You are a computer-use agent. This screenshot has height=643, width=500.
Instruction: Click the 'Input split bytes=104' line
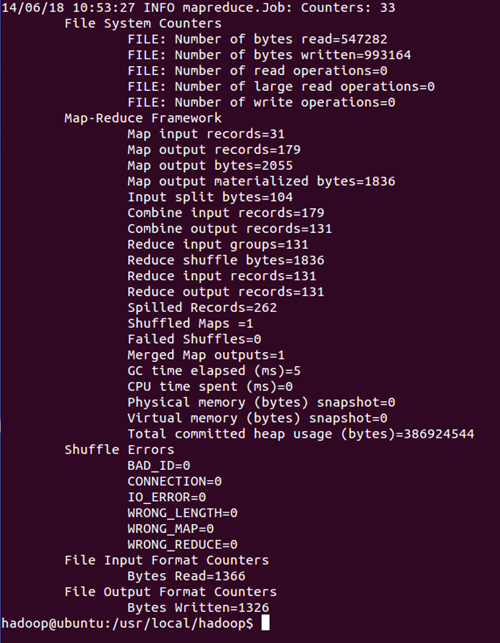click(x=210, y=197)
